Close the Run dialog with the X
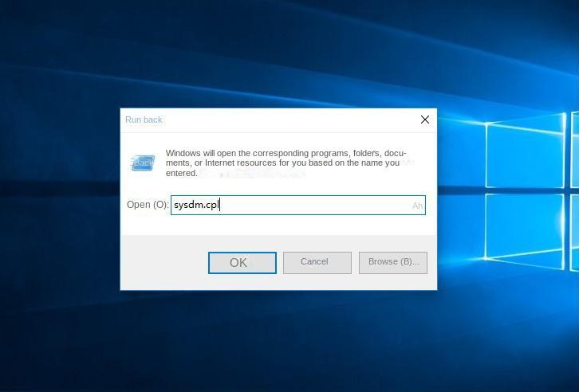Image resolution: width=579 pixels, height=392 pixels. click(424, 120)
